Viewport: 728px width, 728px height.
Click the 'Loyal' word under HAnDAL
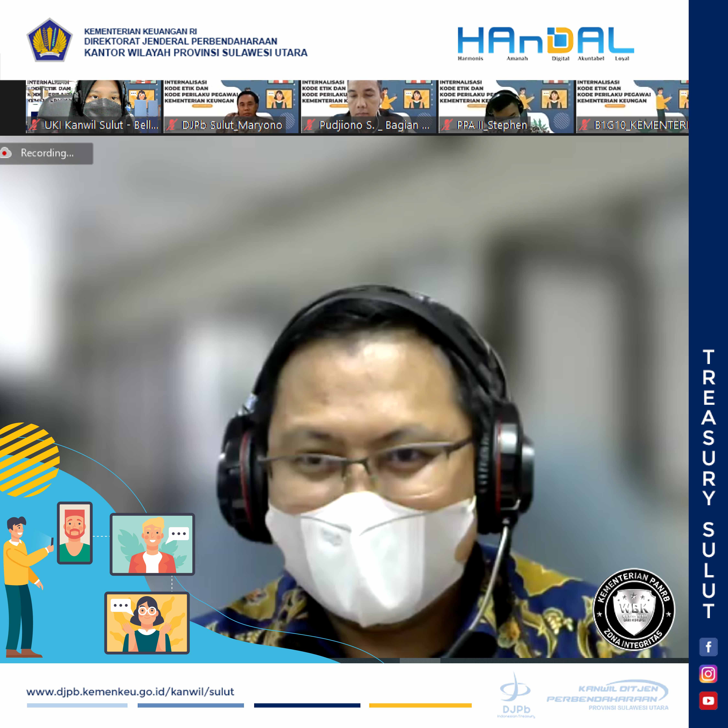click(x=622, y=58)
